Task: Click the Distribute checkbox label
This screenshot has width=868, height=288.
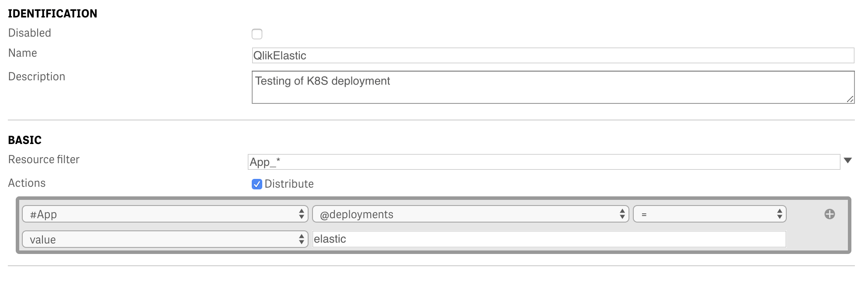Action: [289, 184]
